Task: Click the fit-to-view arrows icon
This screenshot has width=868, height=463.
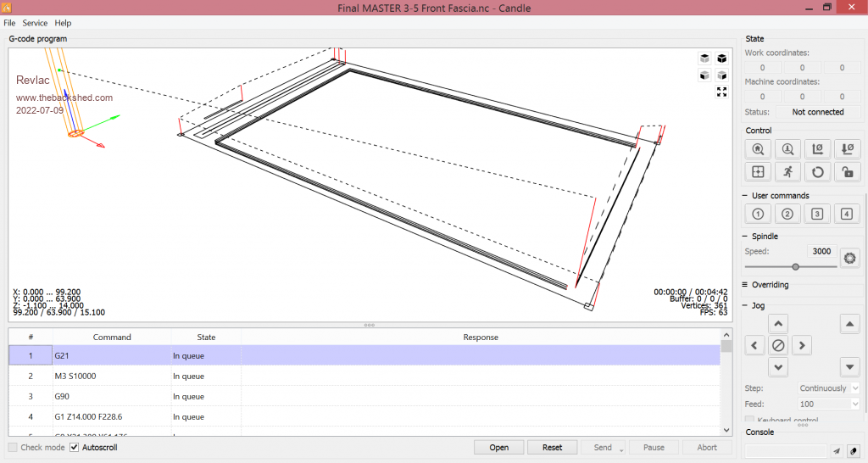Action: [x=721, y=92]
